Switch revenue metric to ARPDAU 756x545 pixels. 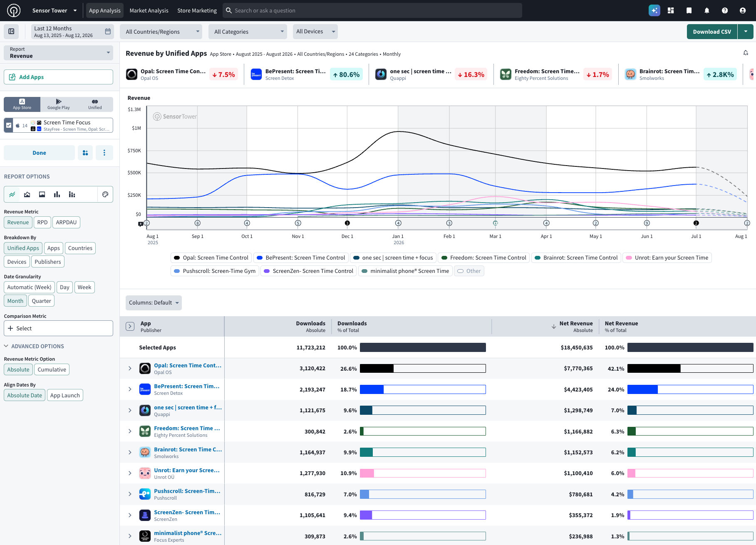point(66,222)
